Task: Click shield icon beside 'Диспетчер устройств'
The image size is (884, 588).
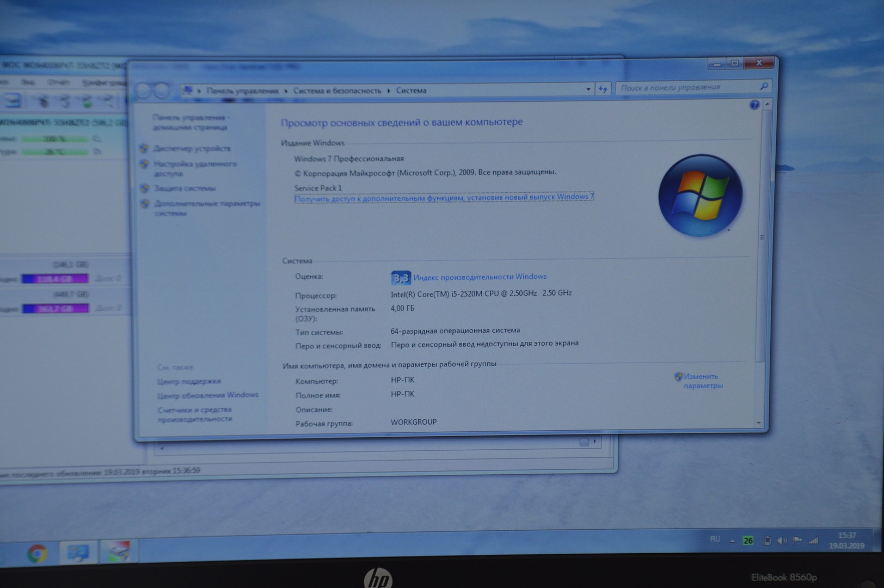Action: pyautogui.click(x=144, y=148)
